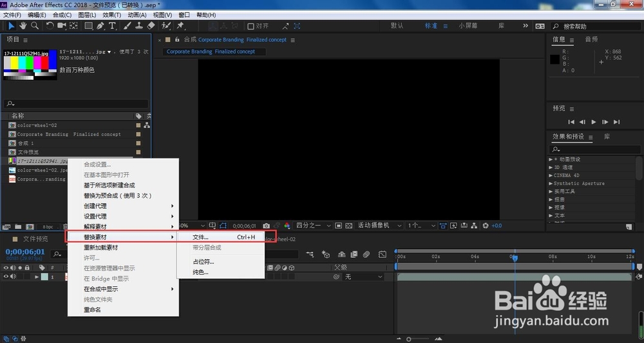Expand the CINEMA 4D effects category
The height and width of the screenshot is (343, 644).
551,175
